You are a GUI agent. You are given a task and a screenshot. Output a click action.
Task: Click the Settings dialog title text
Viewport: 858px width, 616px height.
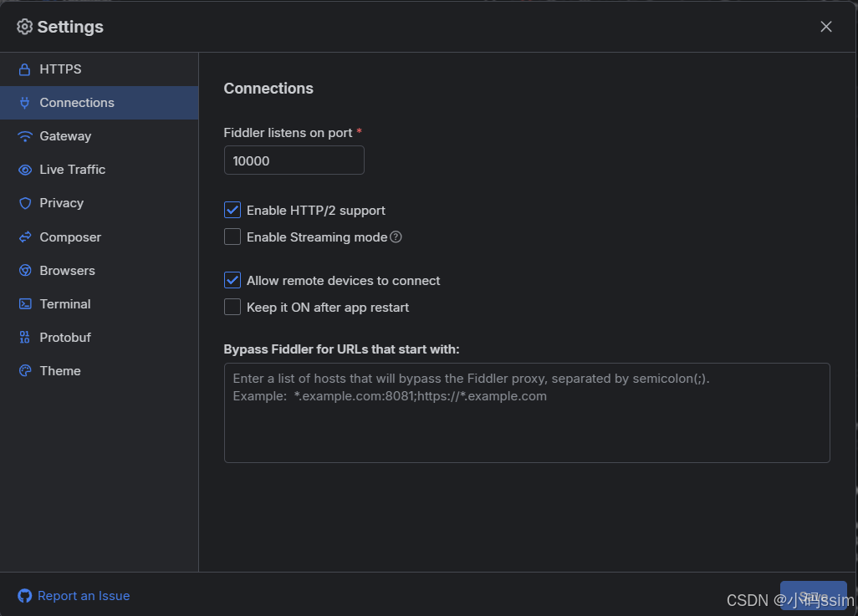click(70, 27)
